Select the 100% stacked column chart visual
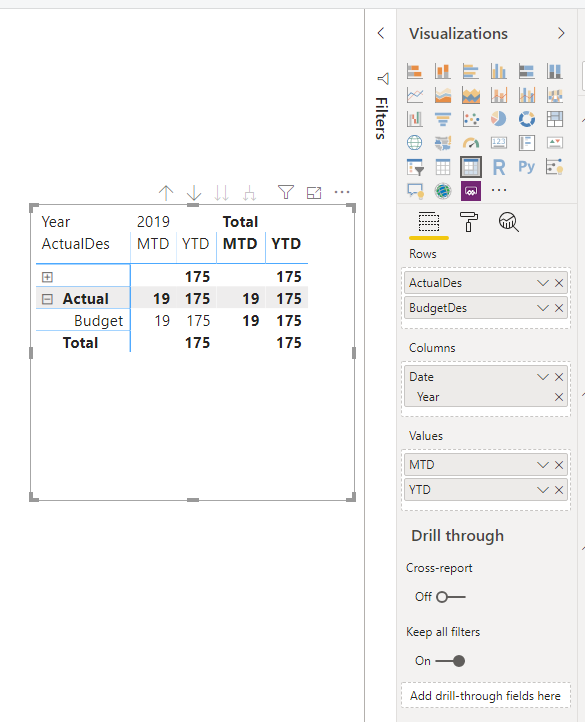The height and width of the screenshot is (722, 585). (x=555, y=71)
